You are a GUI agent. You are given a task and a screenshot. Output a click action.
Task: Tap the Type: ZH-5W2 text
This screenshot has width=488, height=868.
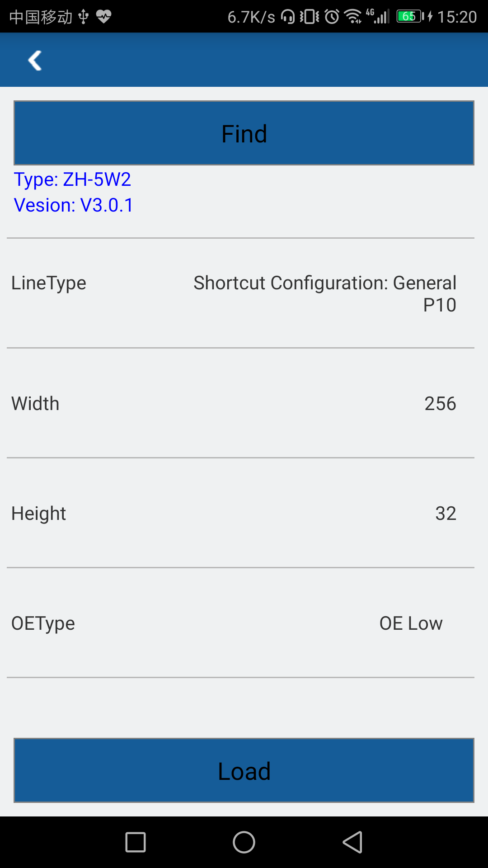[x=72, y=179]
